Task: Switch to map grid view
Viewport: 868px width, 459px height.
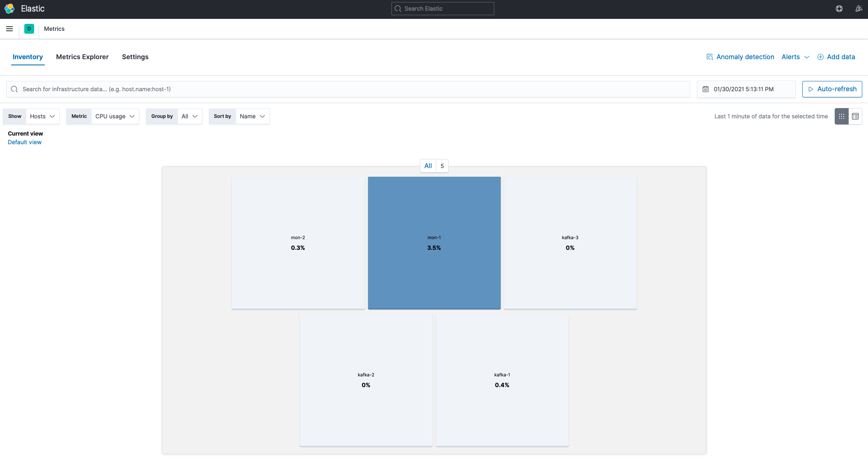Action: [842, 116]
